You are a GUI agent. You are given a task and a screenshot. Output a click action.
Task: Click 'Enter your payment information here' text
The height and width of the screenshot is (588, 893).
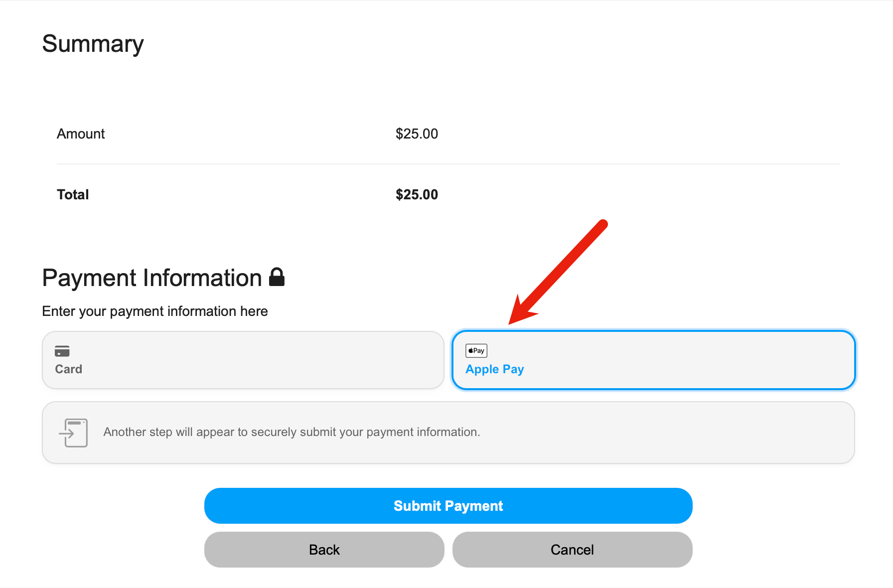(155, 311)
